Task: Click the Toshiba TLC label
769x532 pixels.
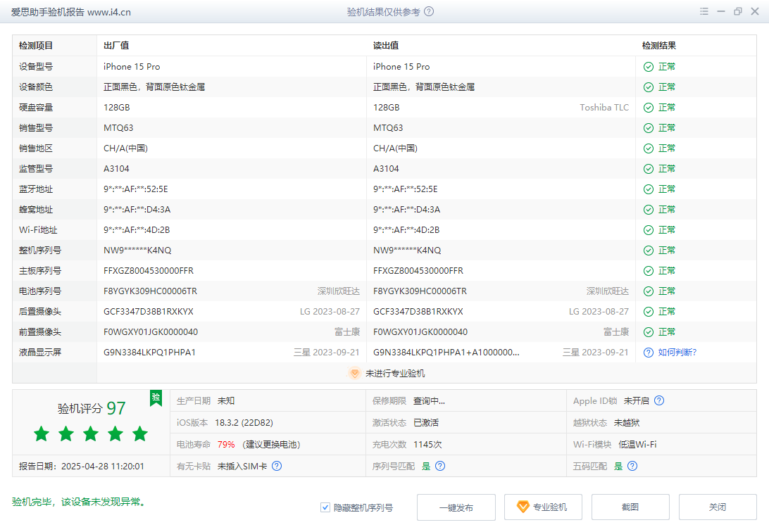Action: click(604, 108)
